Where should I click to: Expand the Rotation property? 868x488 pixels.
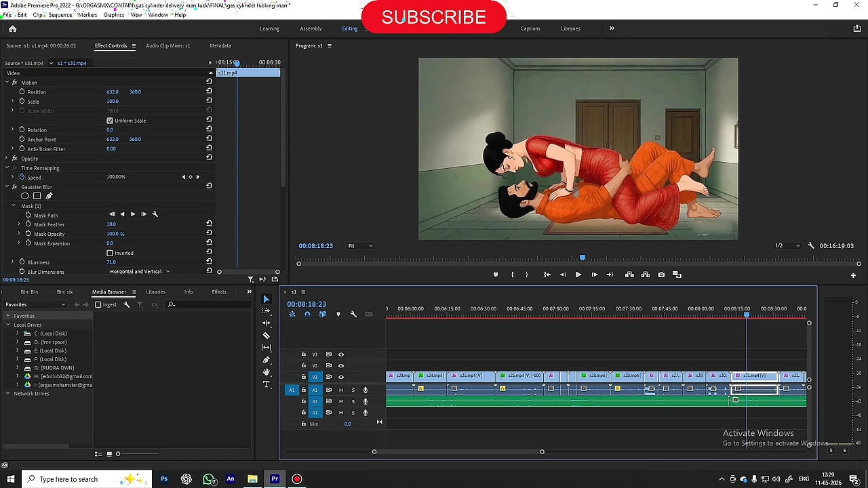tap(12, 129)
